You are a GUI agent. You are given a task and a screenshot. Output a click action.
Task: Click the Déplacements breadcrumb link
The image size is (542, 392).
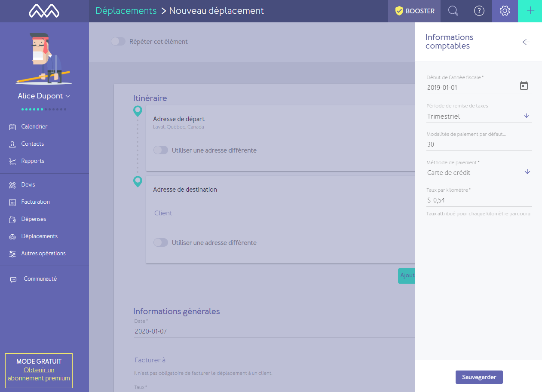tap(126, 11)
